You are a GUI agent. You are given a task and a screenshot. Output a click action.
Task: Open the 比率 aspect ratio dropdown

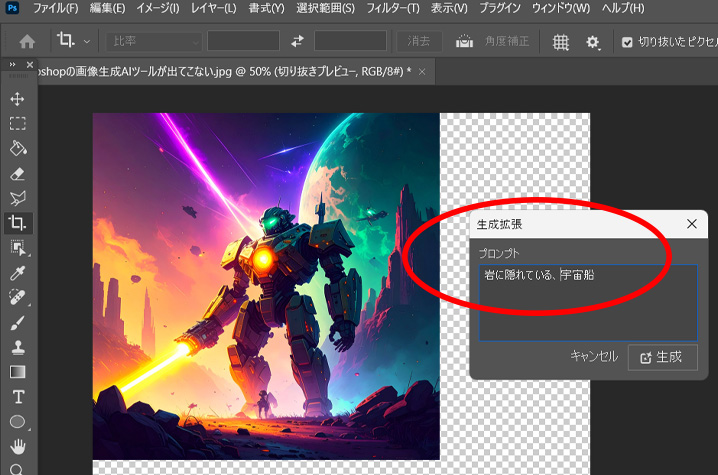154,41
